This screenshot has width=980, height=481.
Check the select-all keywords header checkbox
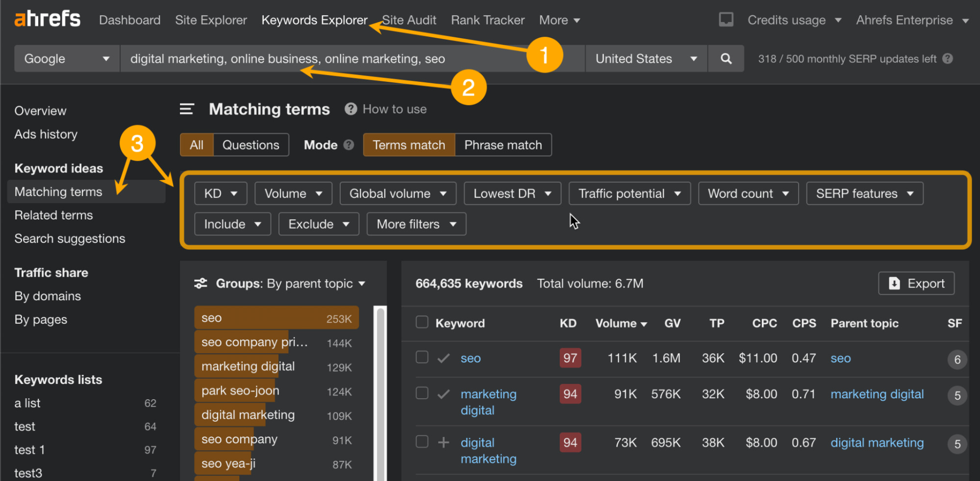click(422, 322)
